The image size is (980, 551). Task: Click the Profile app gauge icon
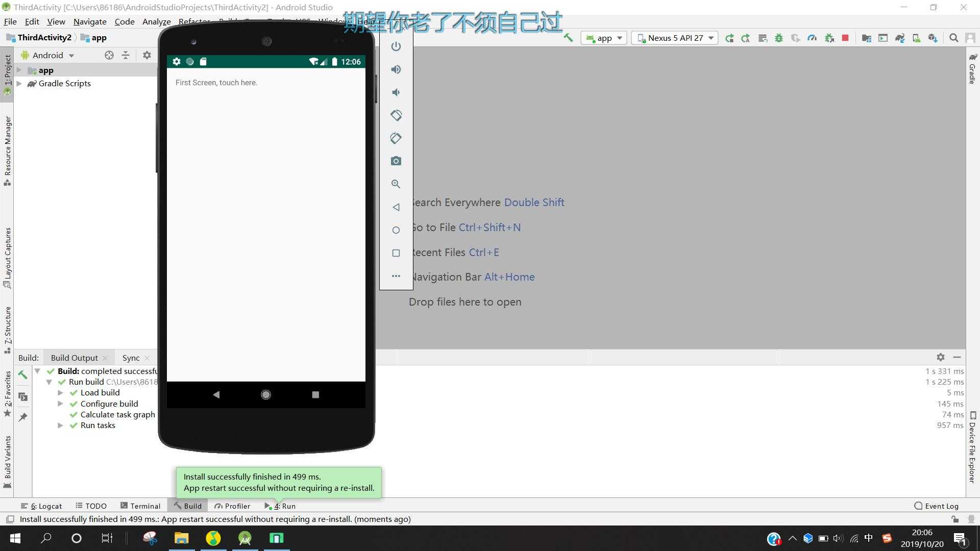pyautogui.click(x=812, y=38)
